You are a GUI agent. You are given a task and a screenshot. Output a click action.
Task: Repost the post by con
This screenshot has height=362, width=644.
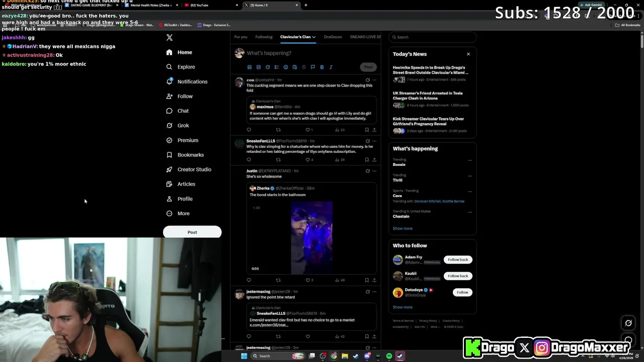(x=278, y=130)
